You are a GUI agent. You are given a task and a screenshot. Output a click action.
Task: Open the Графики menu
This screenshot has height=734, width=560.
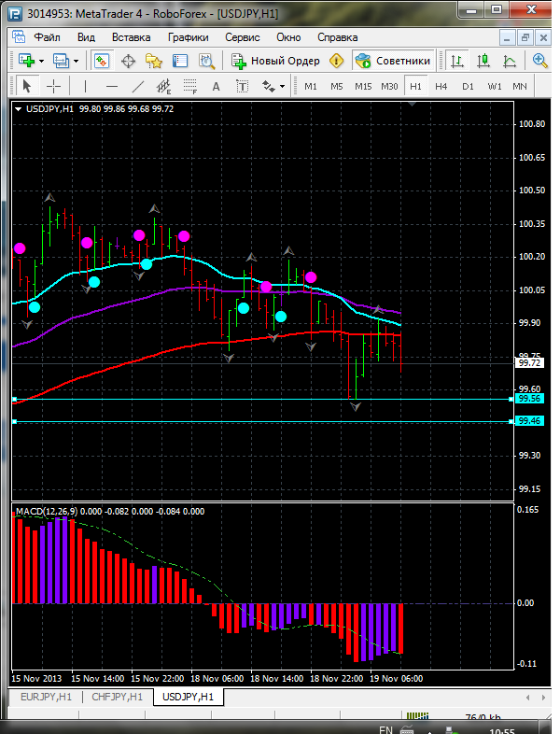click(189, 37)
